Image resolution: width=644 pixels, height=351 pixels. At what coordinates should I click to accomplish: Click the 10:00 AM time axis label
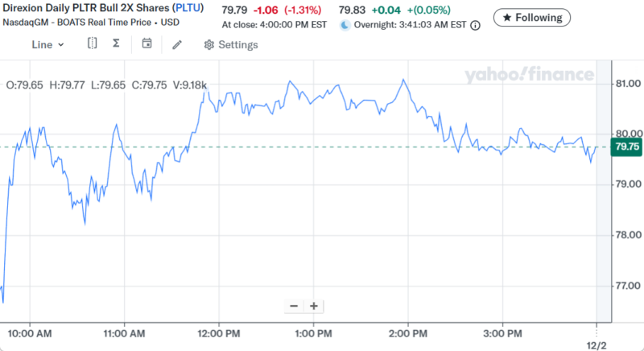tap(30, 332)
